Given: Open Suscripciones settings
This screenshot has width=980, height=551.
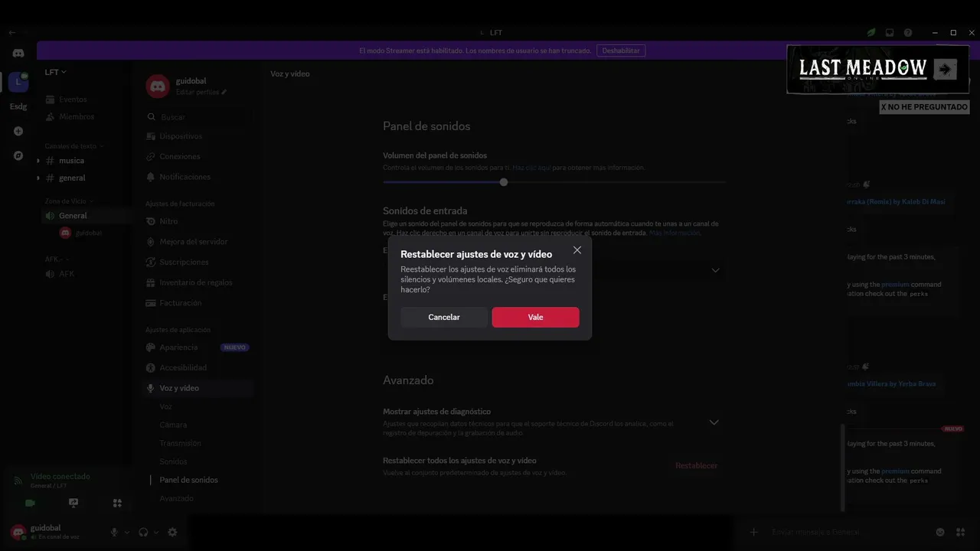Looking at the screenshot, I should [184, 262].
